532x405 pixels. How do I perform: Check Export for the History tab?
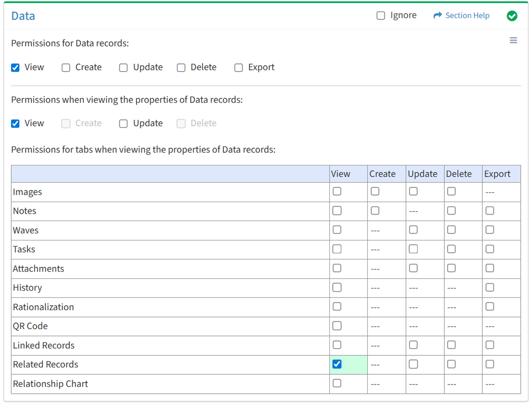click(490, 288)
